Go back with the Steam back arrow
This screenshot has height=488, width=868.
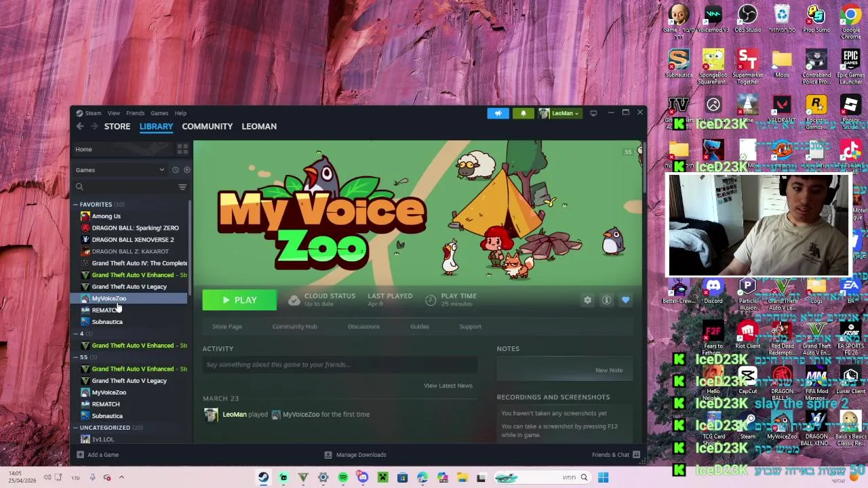point(80,127)
